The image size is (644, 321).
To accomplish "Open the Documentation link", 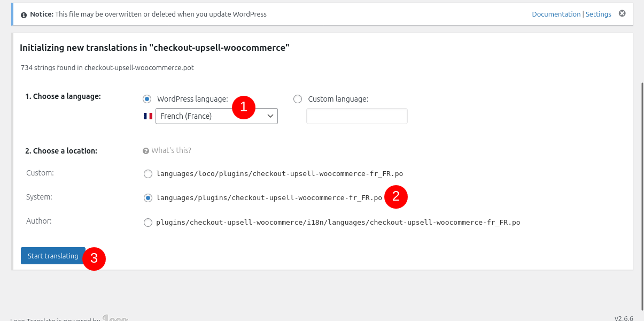I will 556,14.
